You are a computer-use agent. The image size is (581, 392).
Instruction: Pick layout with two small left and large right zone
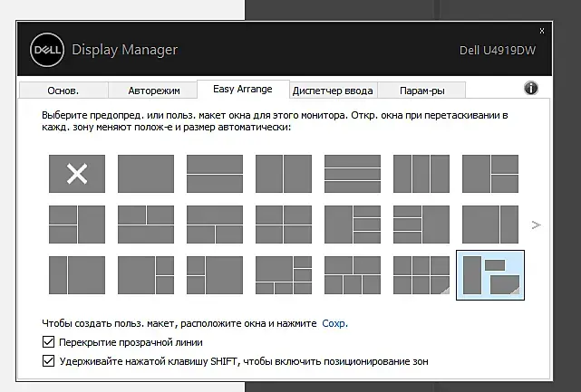[x=215, y=275]
